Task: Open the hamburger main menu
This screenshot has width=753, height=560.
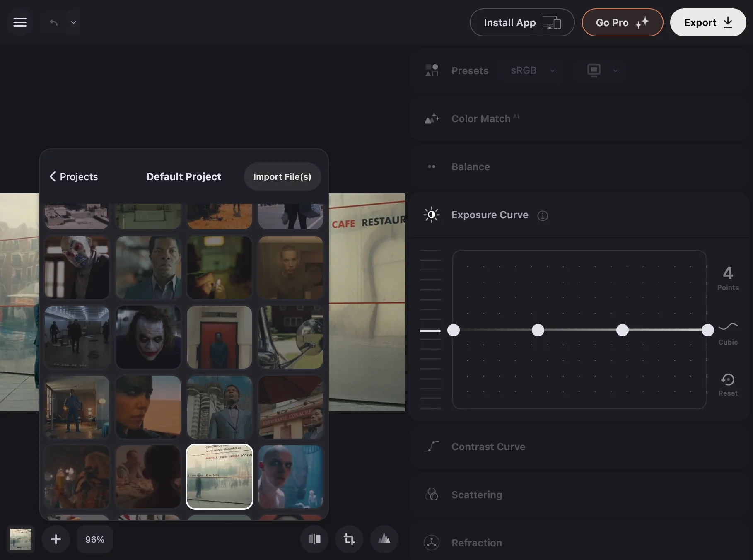Action: 20,22
